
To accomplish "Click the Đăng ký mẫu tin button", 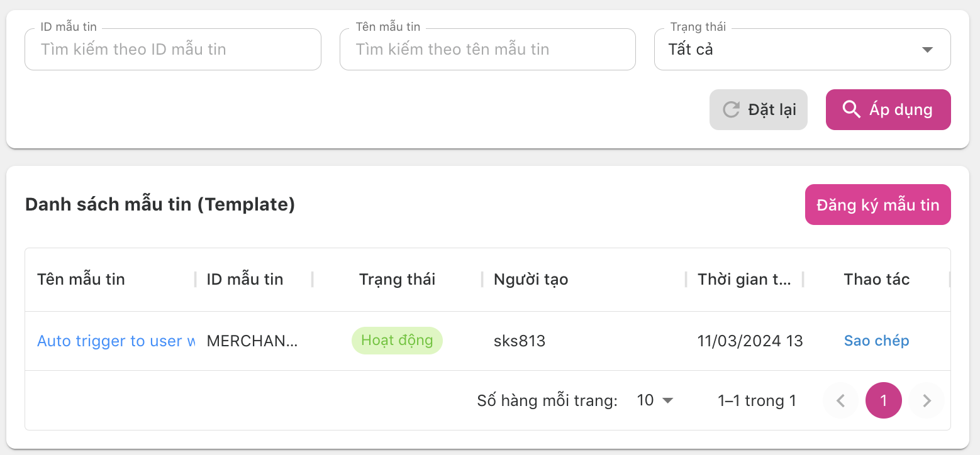I will point(877,205).
